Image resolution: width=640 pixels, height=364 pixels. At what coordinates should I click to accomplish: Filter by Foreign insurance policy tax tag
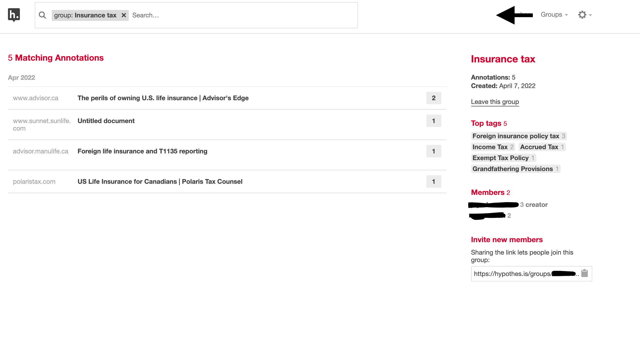(515, 136)
